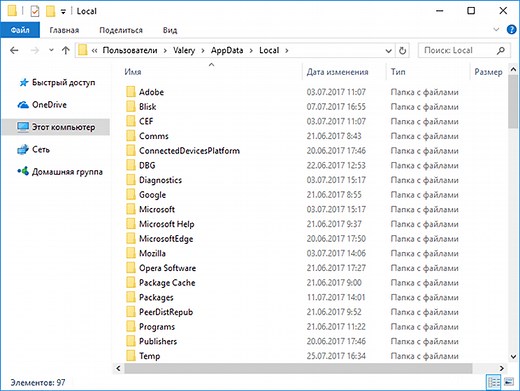Click the horizontal scrollbar left arrow
Screen dimensions: 520x391
(x=118, y=368)
